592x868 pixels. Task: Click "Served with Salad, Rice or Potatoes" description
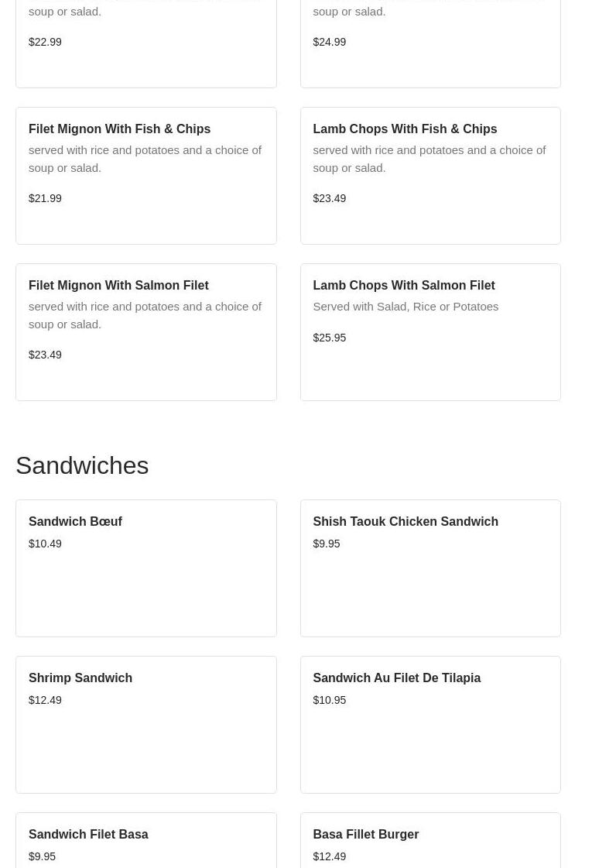click(x=406, y=307)
